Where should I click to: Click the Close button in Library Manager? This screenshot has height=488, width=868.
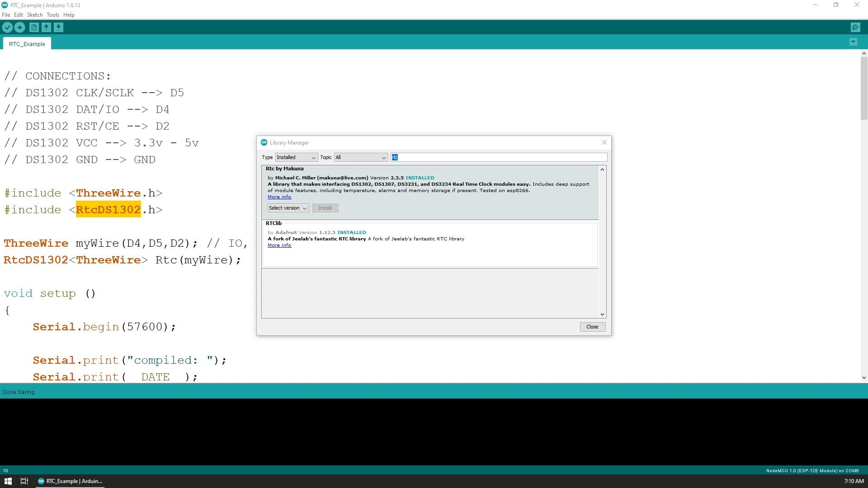click(592, 327)
